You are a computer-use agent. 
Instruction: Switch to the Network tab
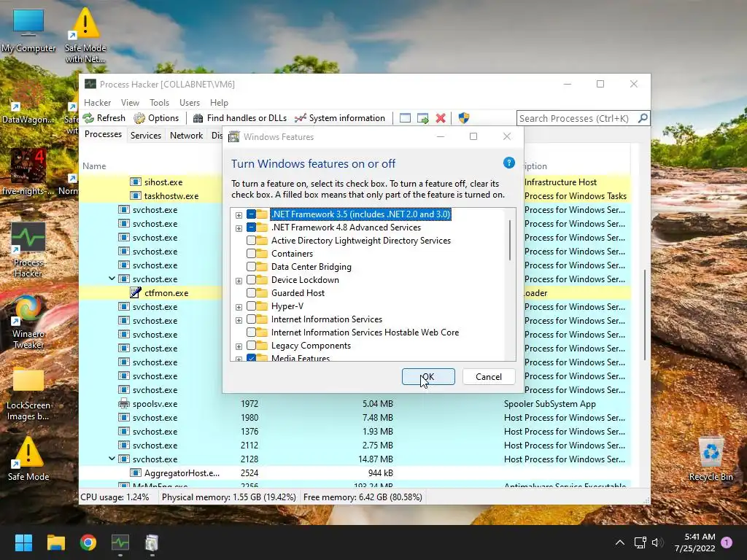pyautogui.click(x=186, y=135)
